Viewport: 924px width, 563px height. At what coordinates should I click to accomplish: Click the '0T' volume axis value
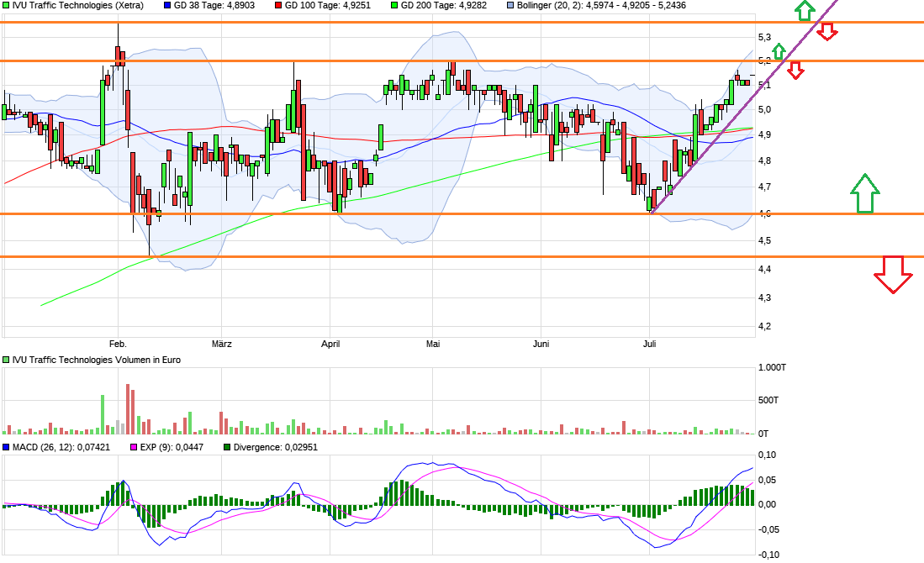click(x=763, y=434)
